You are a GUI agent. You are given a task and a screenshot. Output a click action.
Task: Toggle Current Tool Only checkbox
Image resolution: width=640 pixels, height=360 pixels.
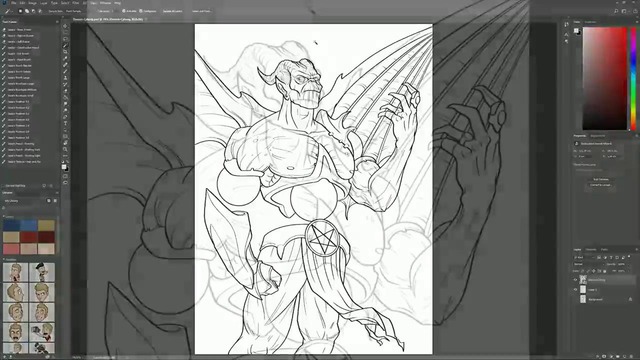[x=2, y=186]
